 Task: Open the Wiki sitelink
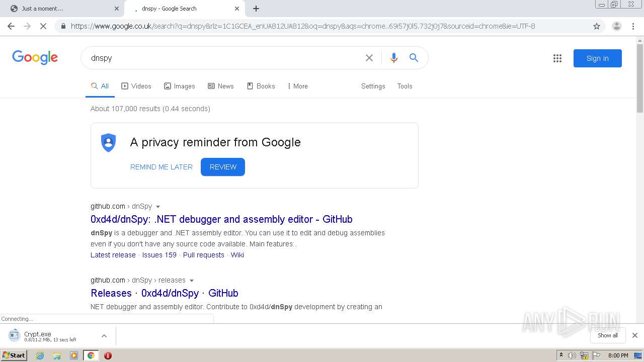[x=237, y=255]
